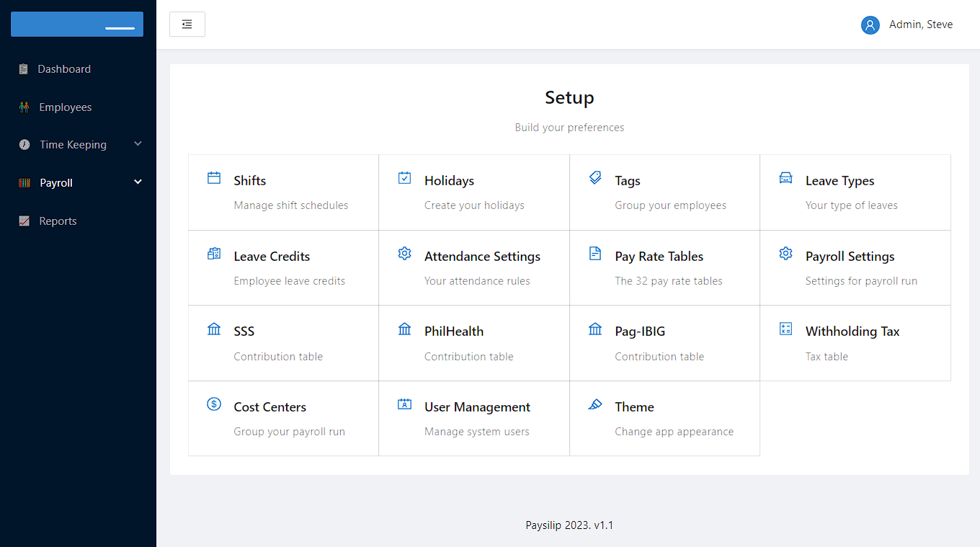
Task: Go to Dashboard in the sidebar
Action: [x=64, y=69]
